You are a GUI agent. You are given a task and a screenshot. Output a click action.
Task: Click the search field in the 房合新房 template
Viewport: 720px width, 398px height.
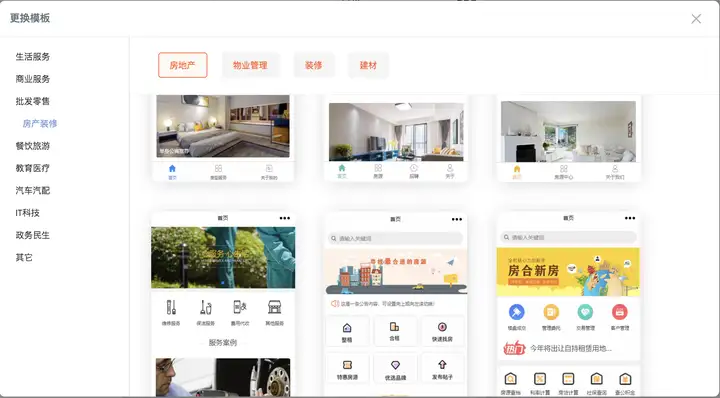[568, 237]
